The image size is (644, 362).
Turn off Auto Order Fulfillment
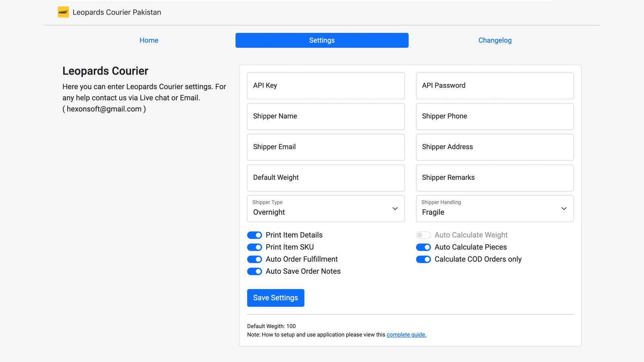pyautogui.click(x=254, y=259)
